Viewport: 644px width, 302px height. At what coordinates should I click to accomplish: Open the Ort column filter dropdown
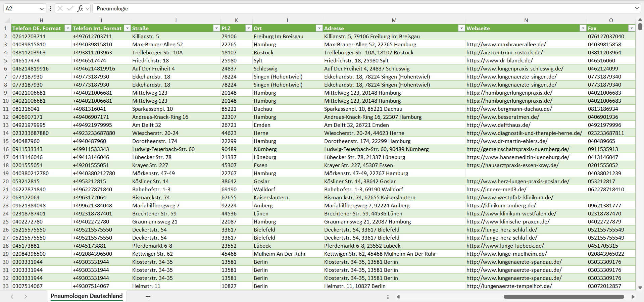pos(319,28)
